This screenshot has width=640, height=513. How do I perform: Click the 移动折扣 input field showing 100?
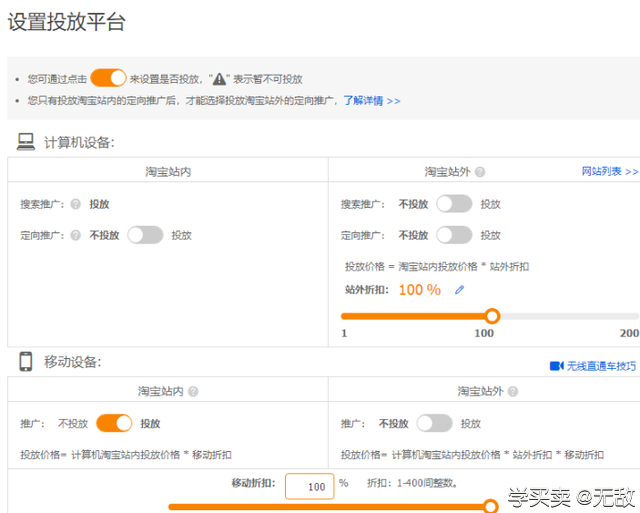coord(309,486)
